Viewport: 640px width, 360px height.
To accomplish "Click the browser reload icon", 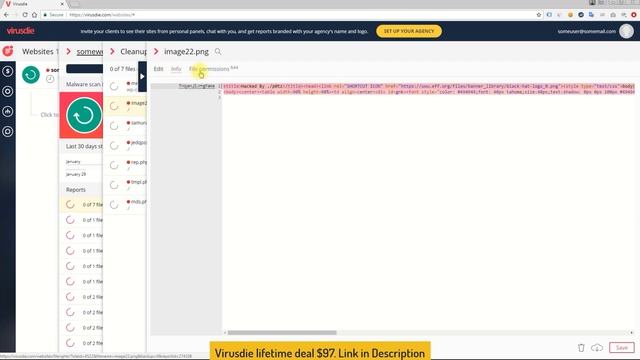I will click(x=25, y=15).
